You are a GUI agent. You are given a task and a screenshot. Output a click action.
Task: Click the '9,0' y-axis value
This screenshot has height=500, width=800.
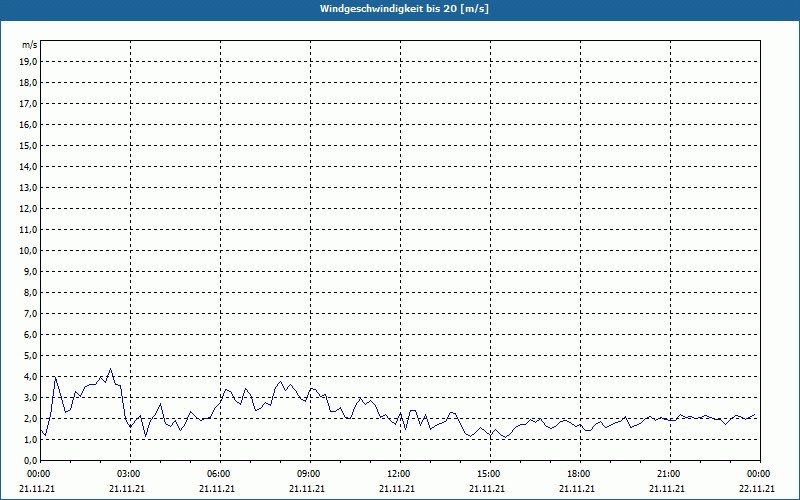30,271
